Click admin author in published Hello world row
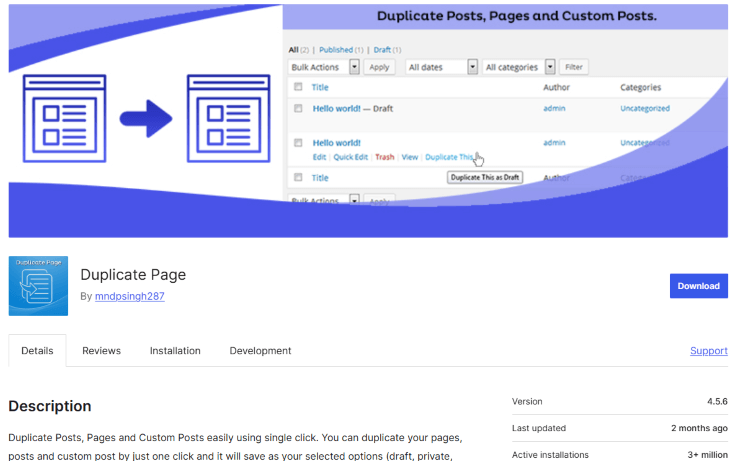 click(554, 143)
